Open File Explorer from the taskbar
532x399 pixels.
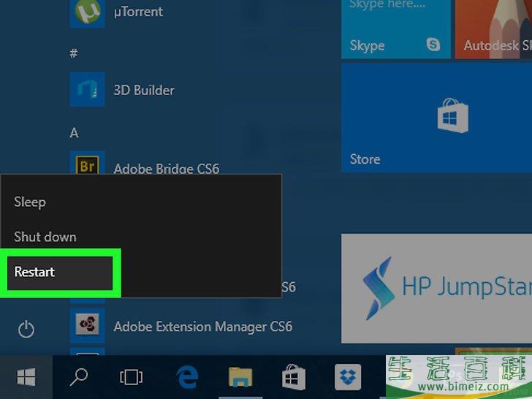coord(240,377)
